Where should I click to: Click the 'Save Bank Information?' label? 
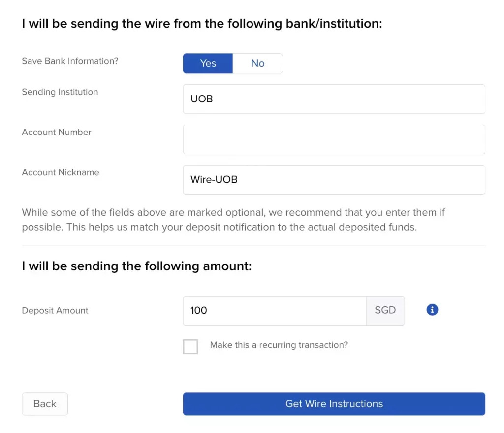69,61
